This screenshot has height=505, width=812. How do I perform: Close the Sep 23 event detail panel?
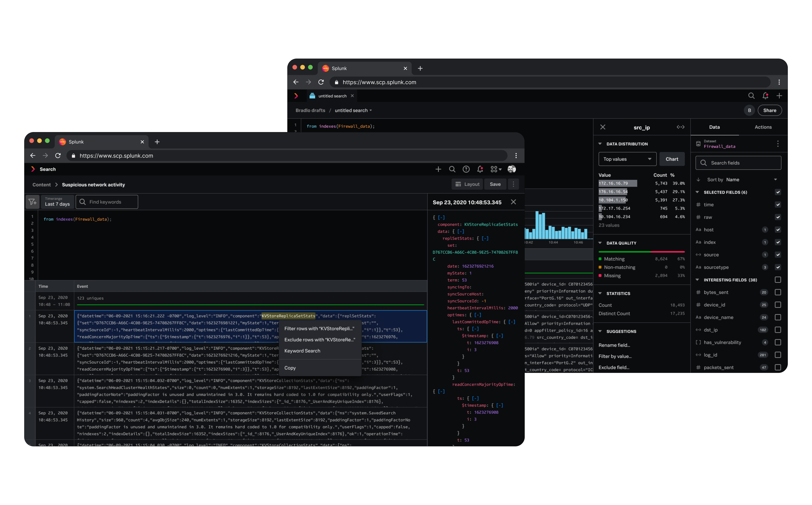tap(513, 202)
